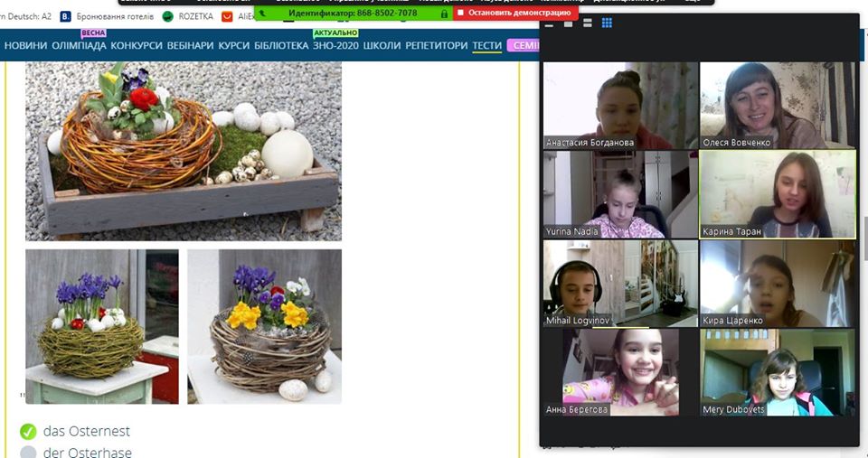Switch Zoom panel to two-strip thumbnail view
Screen dimensions: 868x458
[x=588, y=23]
